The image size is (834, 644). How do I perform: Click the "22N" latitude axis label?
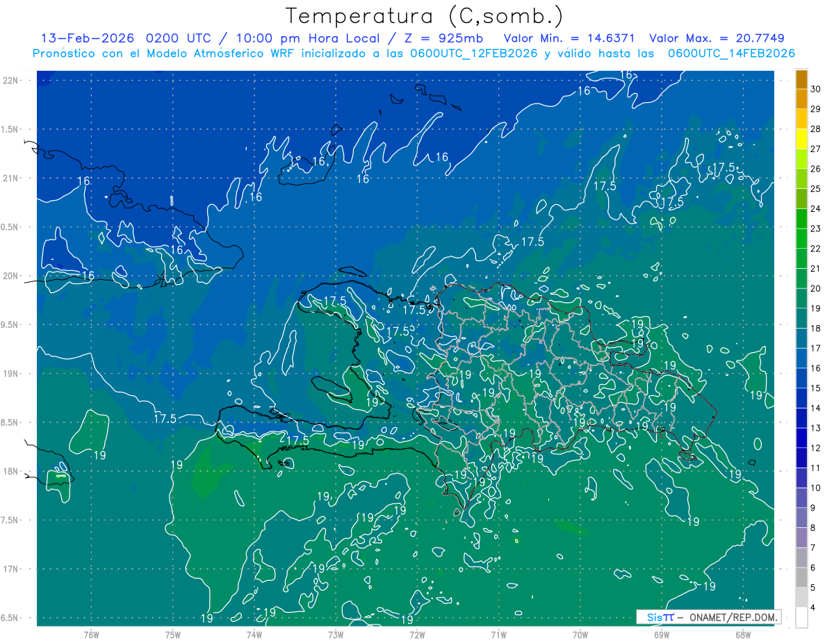10,80
